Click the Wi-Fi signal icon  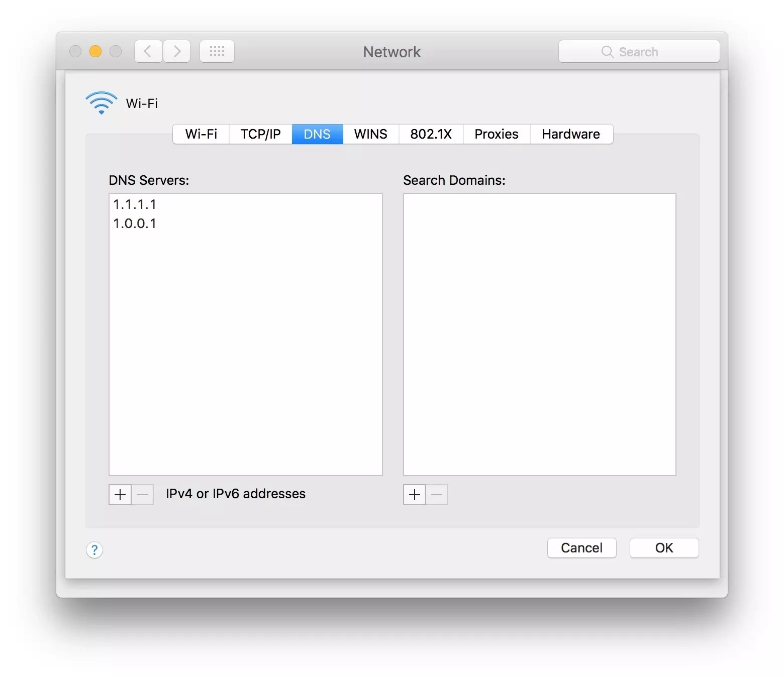(x=102, y=103)
